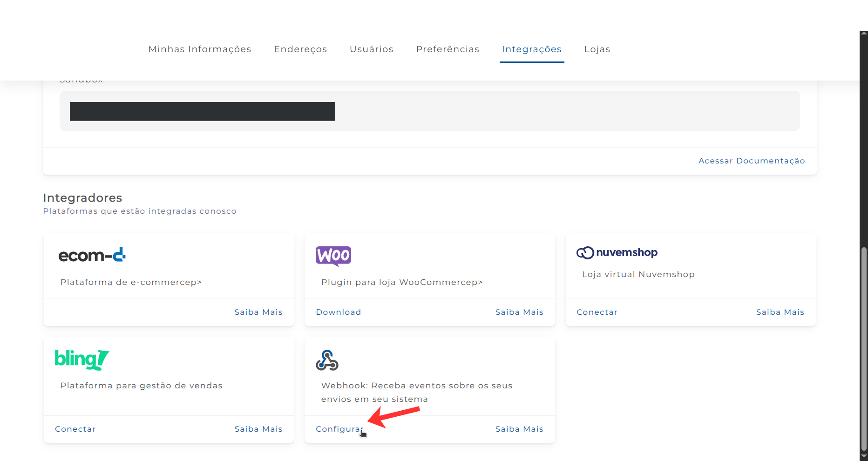Open the Minhas Informações tab
The image size is (868, 461).
[x=200, y=49]
